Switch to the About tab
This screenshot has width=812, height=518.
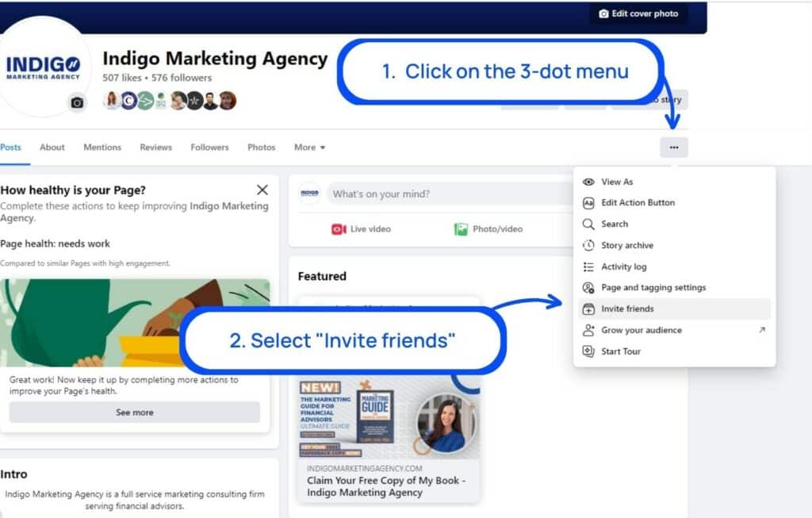[52, 148]
